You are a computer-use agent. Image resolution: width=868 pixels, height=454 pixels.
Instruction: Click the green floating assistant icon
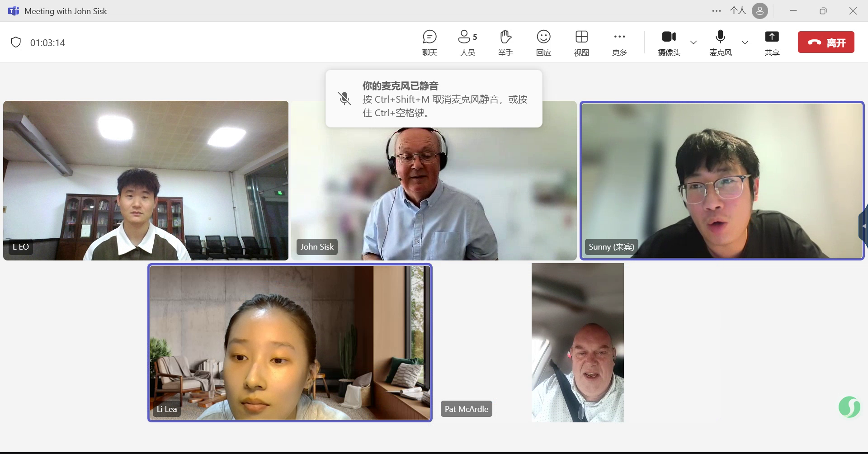[849, 407]
